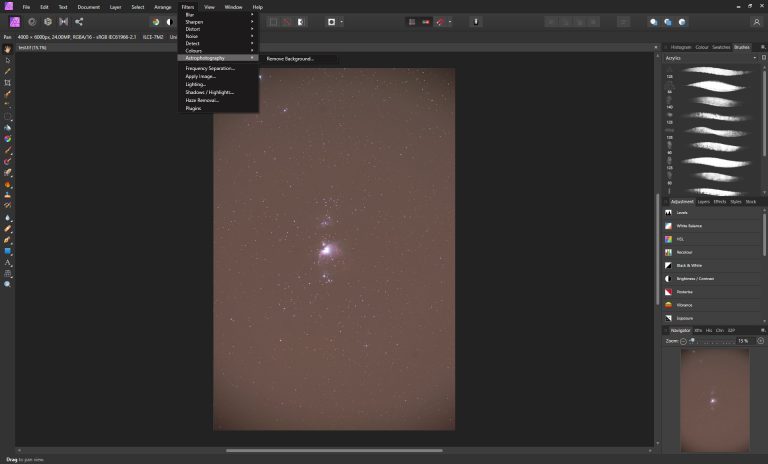Viewport: 768px width, 464px height.
Task: Toggle the quick mask toolbar button
Action: [x=300, y=22]
